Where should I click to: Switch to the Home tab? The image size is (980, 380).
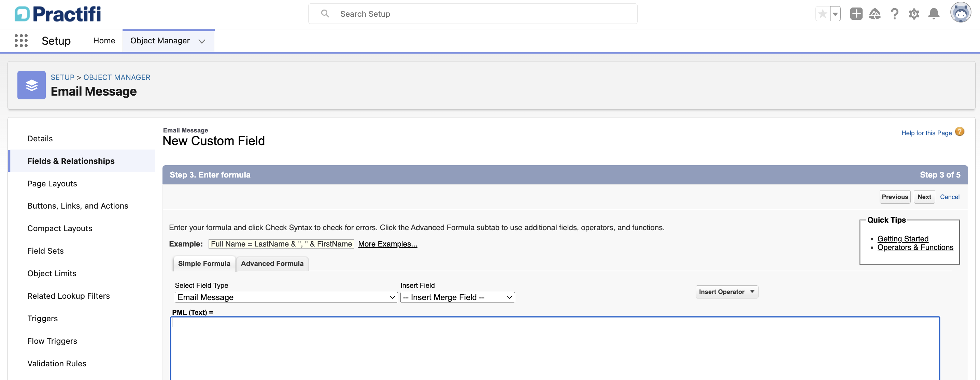coord(104,41)
